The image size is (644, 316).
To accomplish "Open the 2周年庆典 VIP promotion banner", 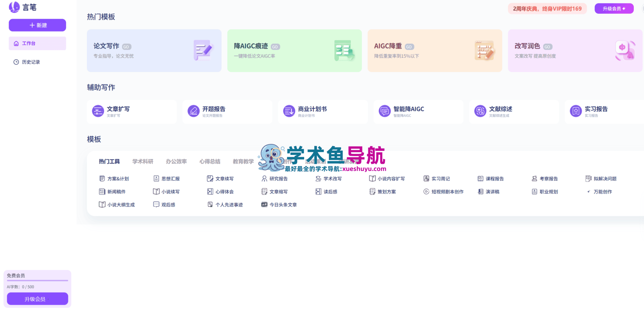I will (547, 9).
